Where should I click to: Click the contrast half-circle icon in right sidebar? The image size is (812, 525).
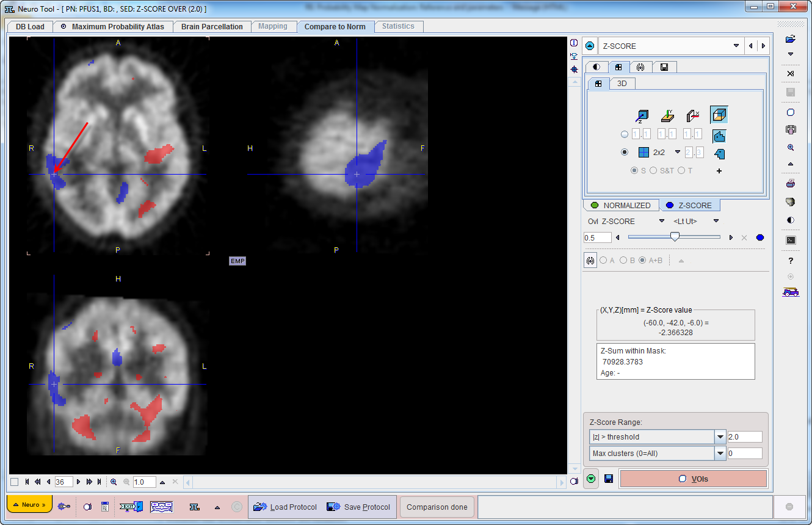click(791, 220)
